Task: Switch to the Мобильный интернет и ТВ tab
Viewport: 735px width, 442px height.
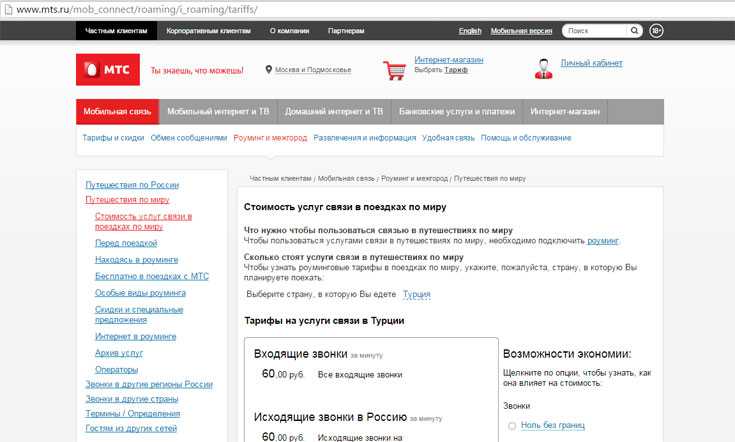Action: pos(217,112)
